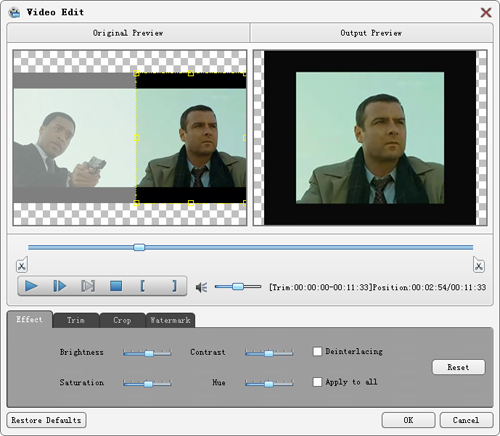This screenshot has width=500, height=436.
Task: Click the Cancel button
Action: tap(466, 420)
